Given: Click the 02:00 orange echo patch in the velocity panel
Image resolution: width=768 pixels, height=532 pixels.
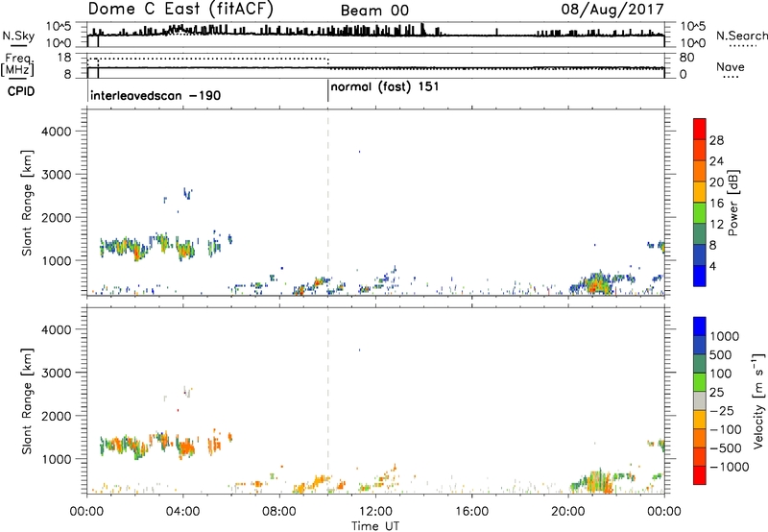Looking at the screenshot, I should pos(138,449).
